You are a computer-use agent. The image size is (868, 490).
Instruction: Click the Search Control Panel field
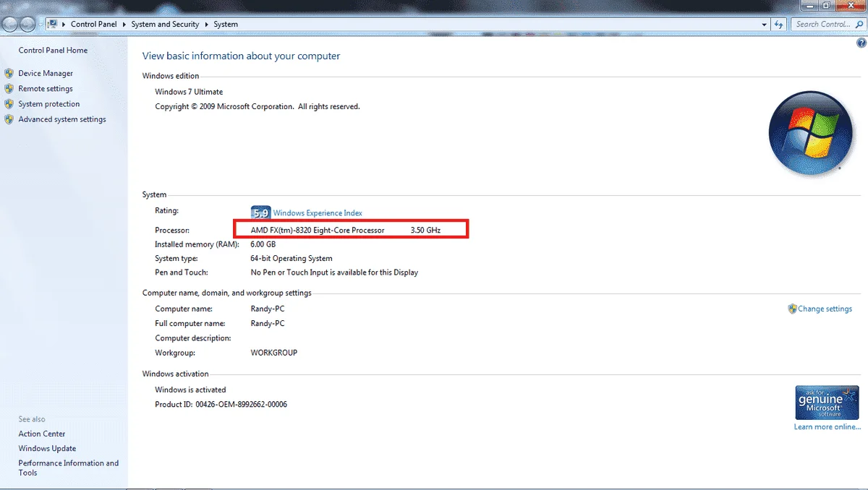(x=827, y=24)
